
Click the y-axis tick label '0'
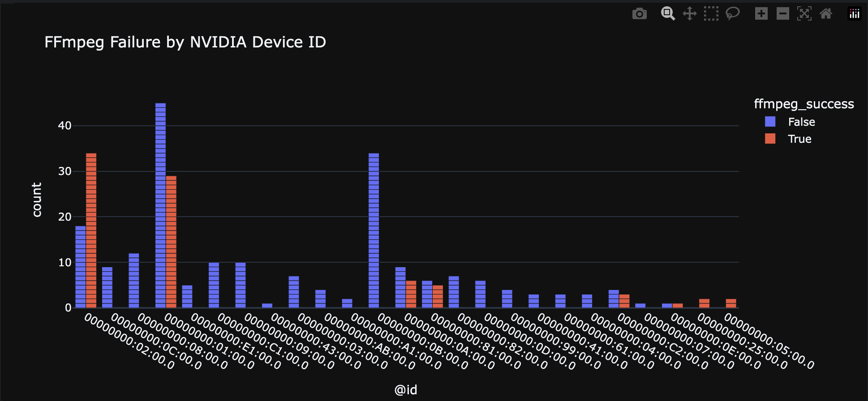click(x=68, y=308)
